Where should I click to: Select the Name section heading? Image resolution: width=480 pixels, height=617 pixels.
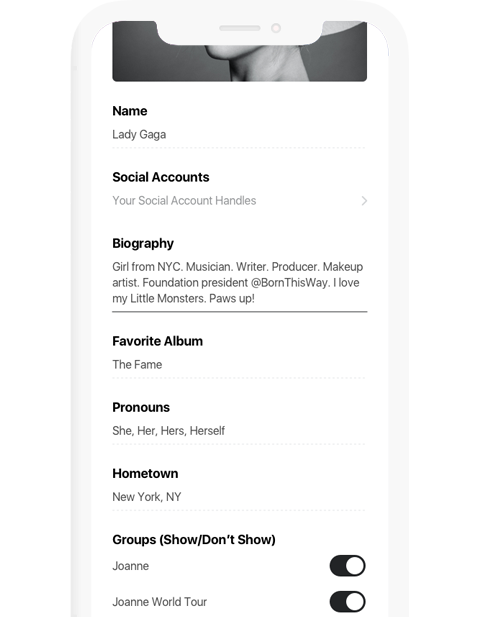(130, 111)
